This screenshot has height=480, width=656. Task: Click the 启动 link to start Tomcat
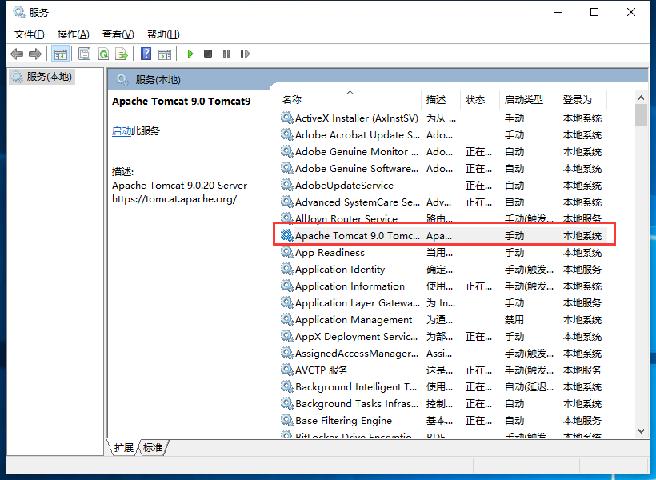(x=121, y=131)
